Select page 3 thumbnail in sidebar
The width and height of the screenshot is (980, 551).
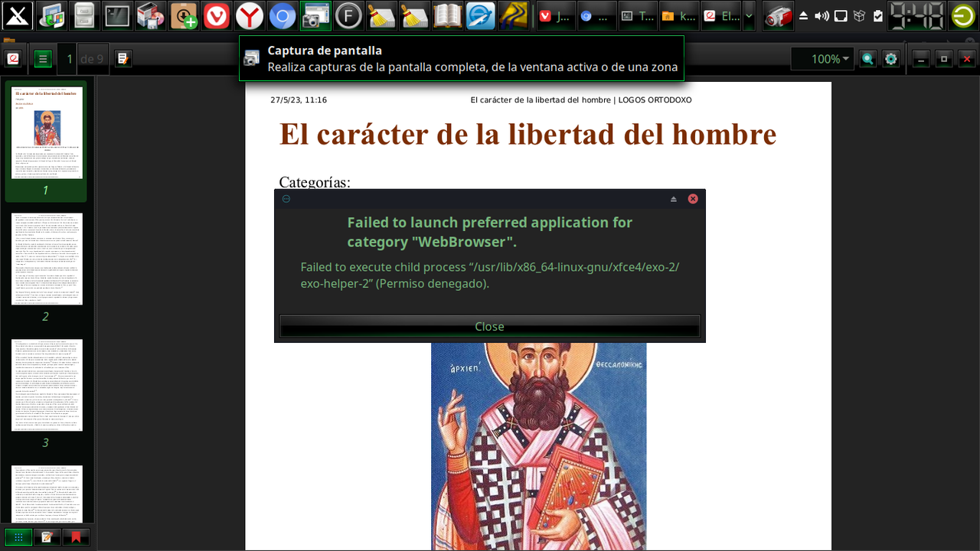click(x=47, y=385)
